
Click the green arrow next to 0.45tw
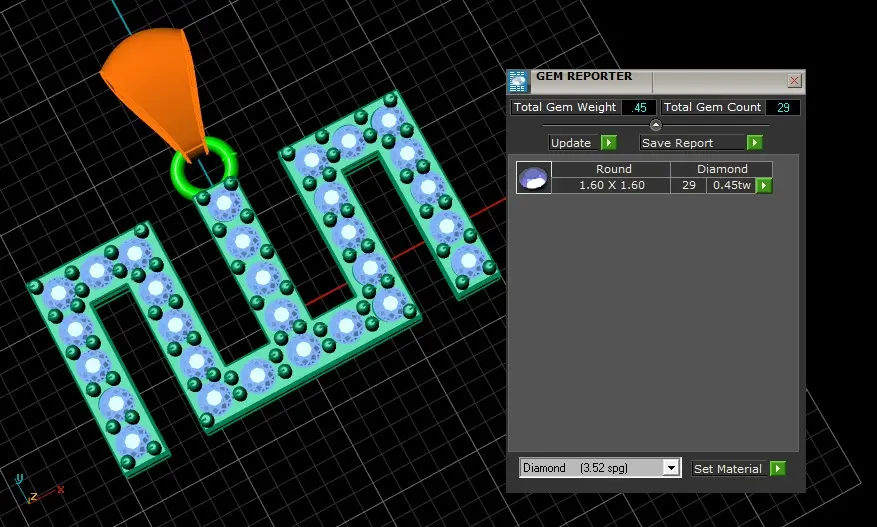point(764,185)
